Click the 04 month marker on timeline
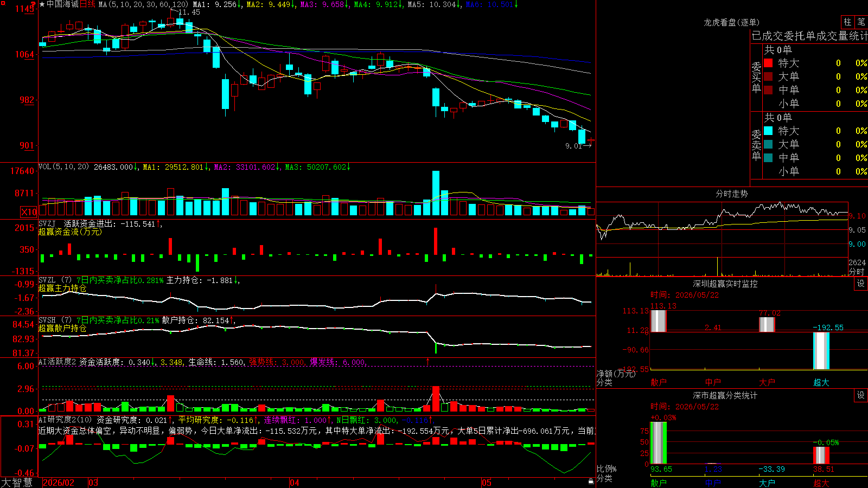 coord(295,483)
